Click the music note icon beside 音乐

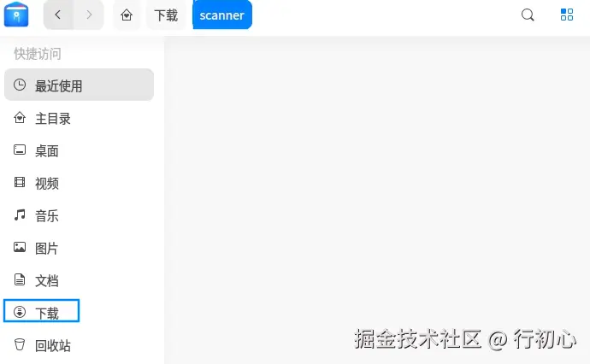[x=20, y=215]
